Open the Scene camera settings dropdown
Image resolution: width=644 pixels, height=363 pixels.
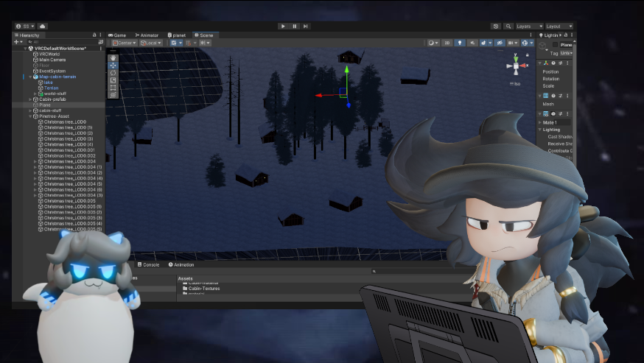click(512, 43)
